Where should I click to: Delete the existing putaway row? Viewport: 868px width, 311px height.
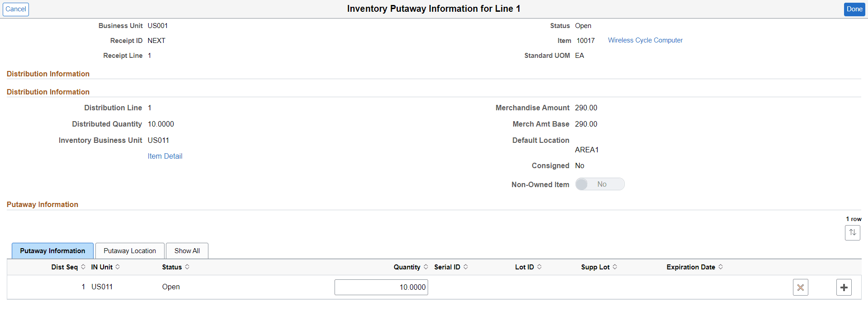pos(800,287)
